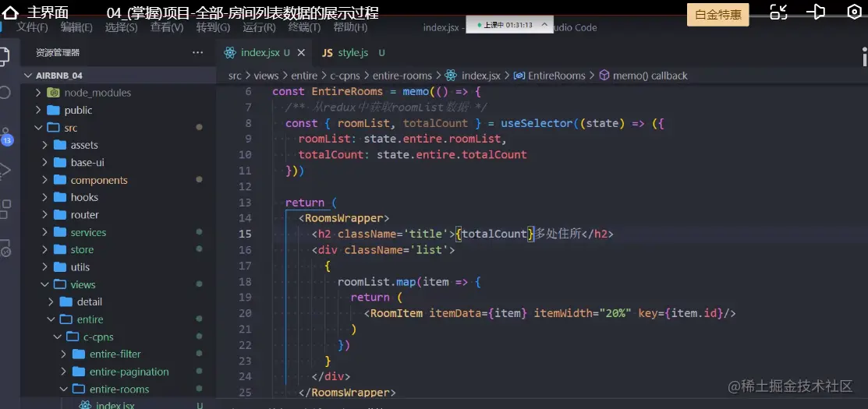Click line number 15 in gutter
This screenshot has width=868, height=409.
[245, 234]
